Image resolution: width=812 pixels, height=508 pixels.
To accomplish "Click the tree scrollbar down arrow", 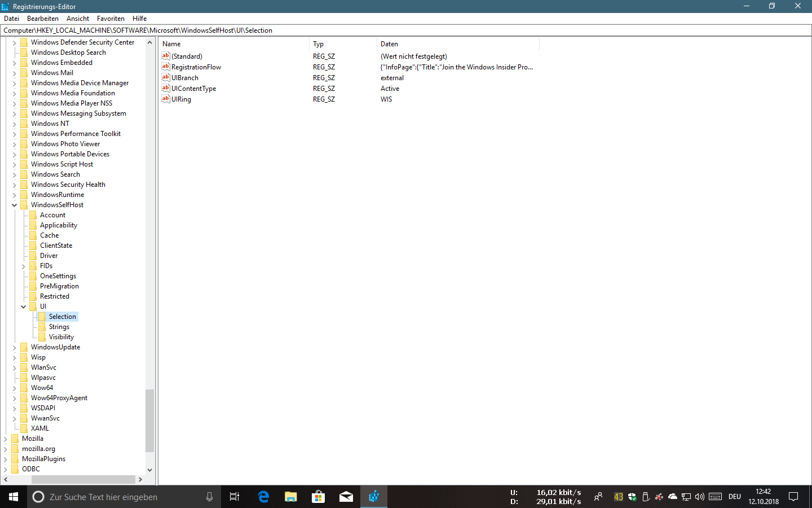I will [x=149, y=470].
